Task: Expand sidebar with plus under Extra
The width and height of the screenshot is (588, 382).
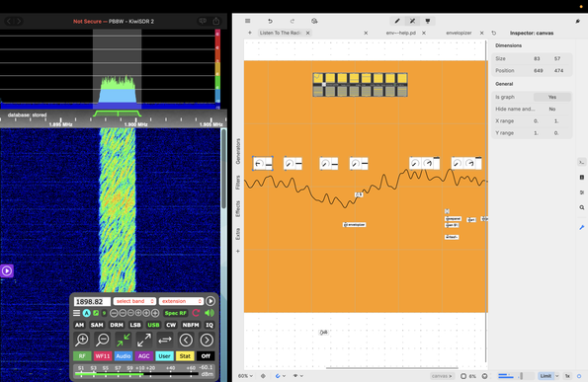Action: click(238, 251)
